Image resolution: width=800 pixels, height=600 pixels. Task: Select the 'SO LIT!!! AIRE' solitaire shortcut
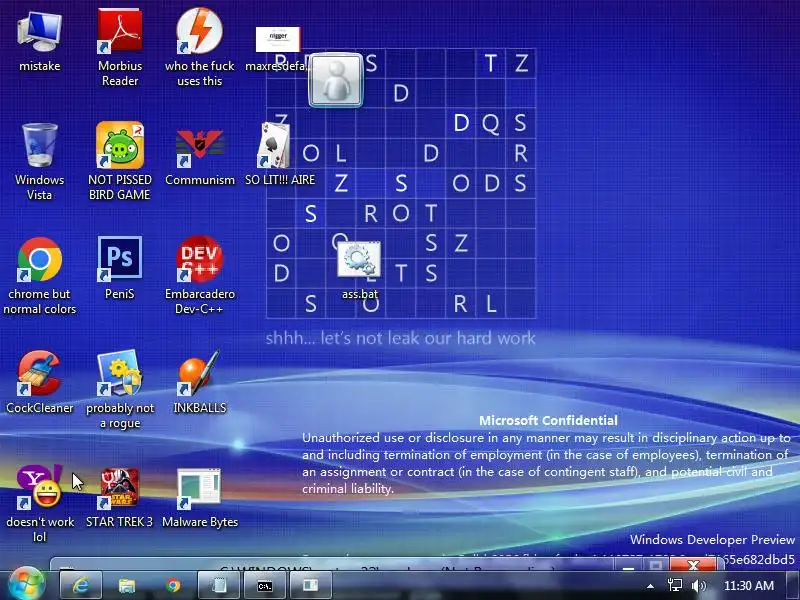(274, 145)
